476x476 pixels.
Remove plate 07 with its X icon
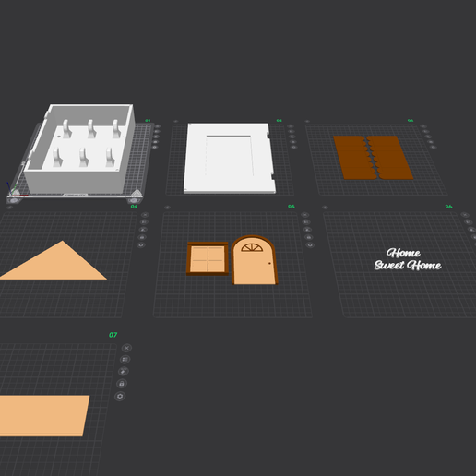(x=126, y=348)
